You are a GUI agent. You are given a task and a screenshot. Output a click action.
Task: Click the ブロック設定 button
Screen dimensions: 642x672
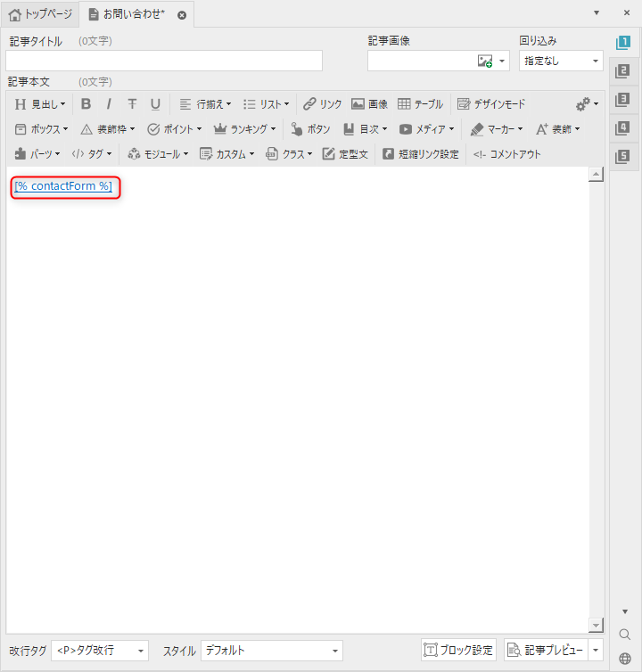tap(458, 650)
